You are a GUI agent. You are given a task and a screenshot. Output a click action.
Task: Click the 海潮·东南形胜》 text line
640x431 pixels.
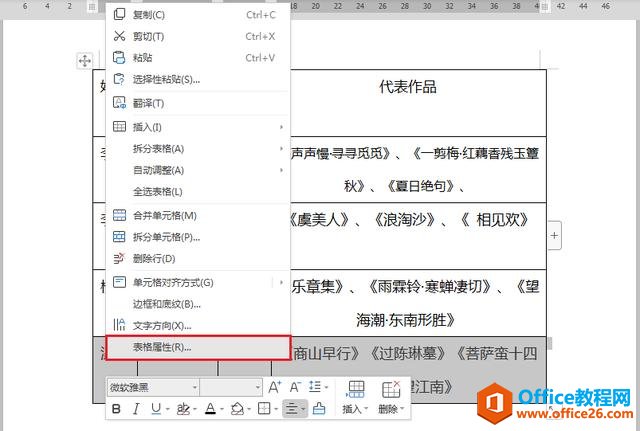[x=405, y=320]
